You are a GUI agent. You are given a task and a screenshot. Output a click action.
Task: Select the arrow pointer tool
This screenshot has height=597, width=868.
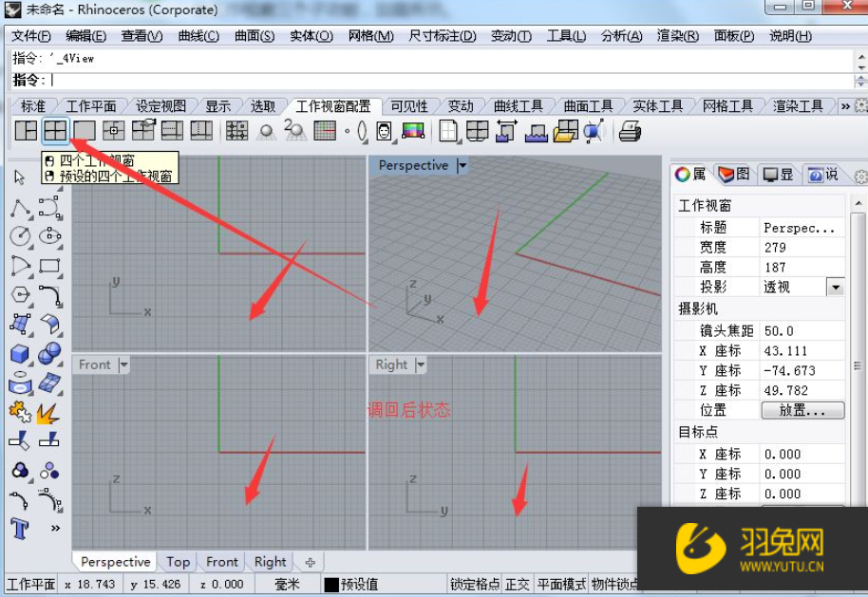[19, 177]
